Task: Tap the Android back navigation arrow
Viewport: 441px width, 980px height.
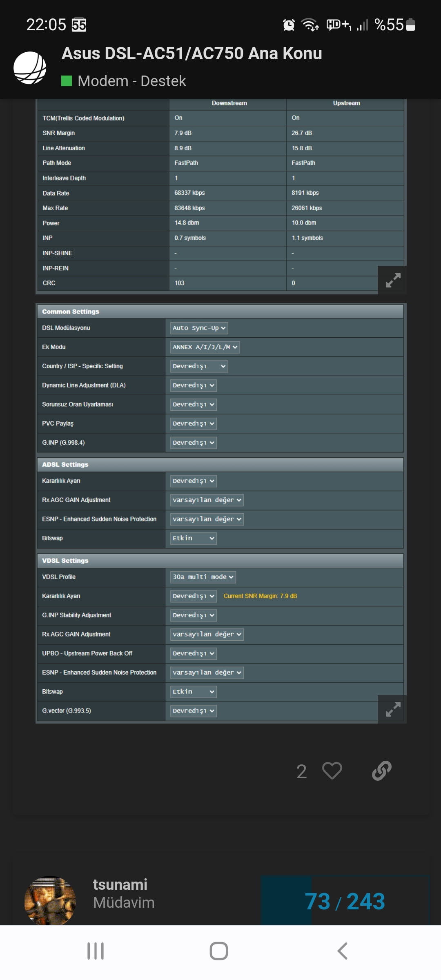Action: 343,951
